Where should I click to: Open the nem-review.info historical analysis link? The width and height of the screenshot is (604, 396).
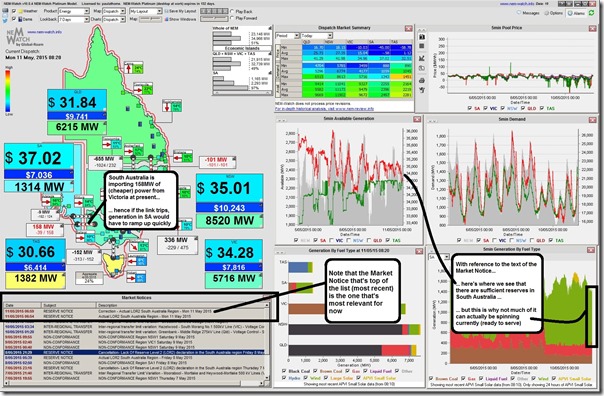click(324, 109)
